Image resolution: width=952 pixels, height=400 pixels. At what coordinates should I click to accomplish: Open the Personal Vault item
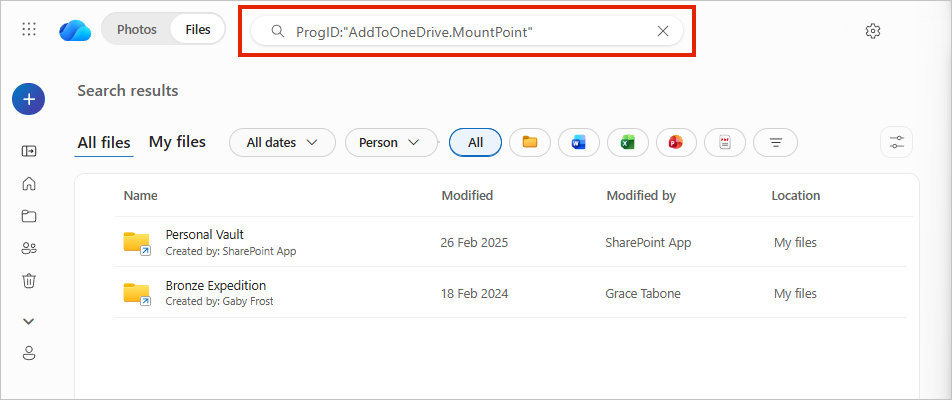coord(205,234)
